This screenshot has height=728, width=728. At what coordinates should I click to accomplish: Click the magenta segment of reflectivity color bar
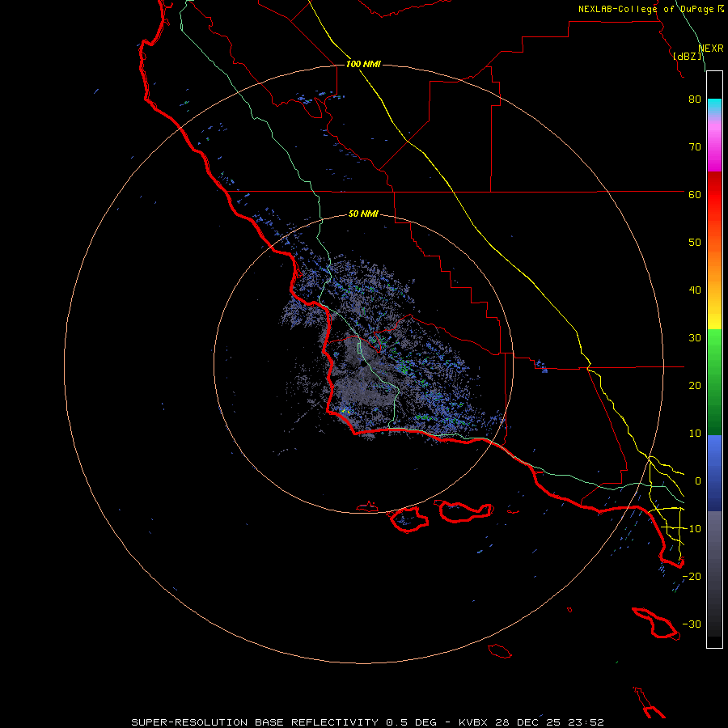point(714,149)
